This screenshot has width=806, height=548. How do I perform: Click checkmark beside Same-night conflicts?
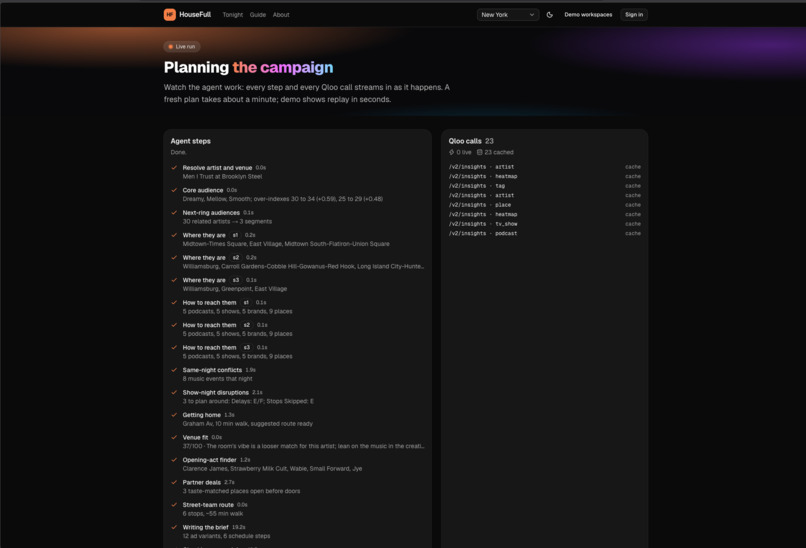tap(174, 370)
